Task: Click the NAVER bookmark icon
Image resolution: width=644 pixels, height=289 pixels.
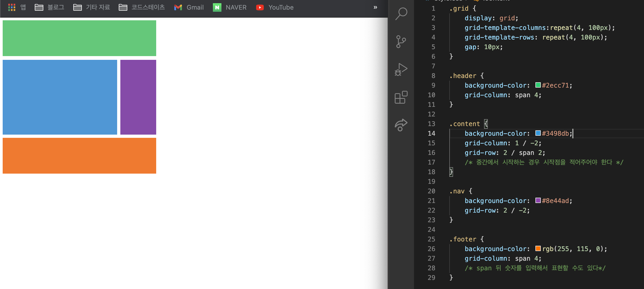Action: tap(217, 7)
